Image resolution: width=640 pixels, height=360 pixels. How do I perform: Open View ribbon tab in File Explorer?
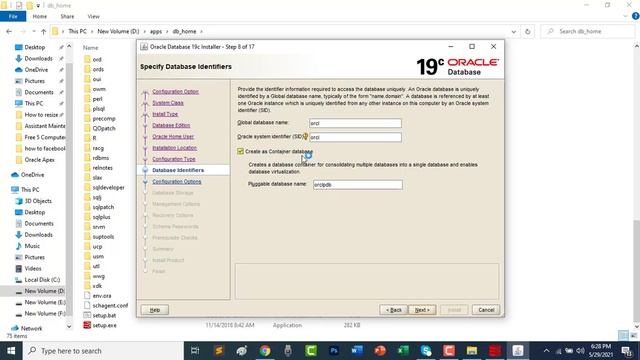point(93,16)
